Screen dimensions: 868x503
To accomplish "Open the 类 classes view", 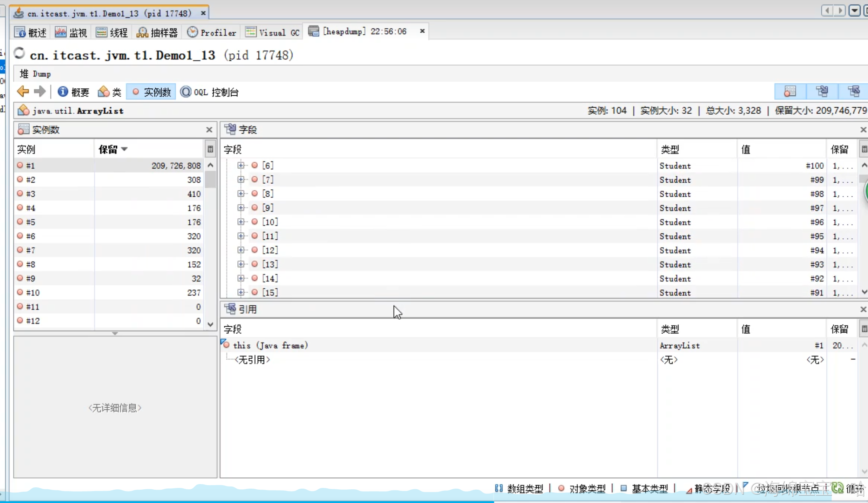I will click(109, 92).
